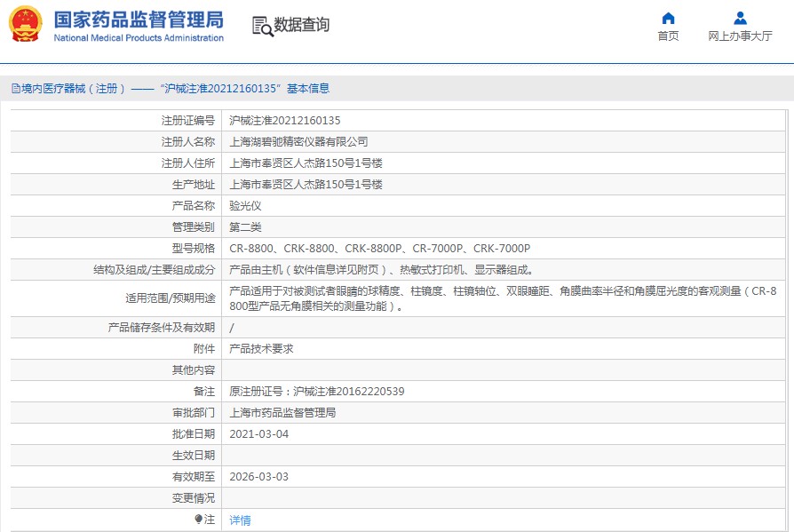Select the registration number 沪械注准20212160135 cell
This screenshot has height=532, width=794.
(x=284, y=121)
